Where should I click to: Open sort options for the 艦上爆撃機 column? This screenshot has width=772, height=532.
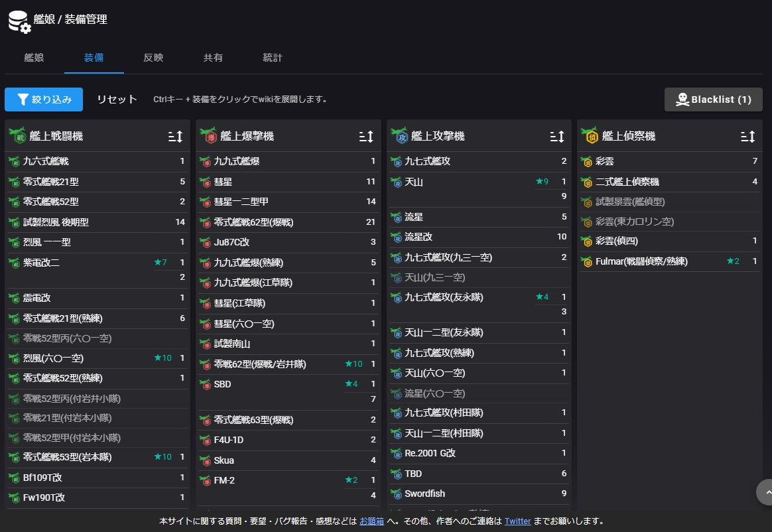pos(366,135)
